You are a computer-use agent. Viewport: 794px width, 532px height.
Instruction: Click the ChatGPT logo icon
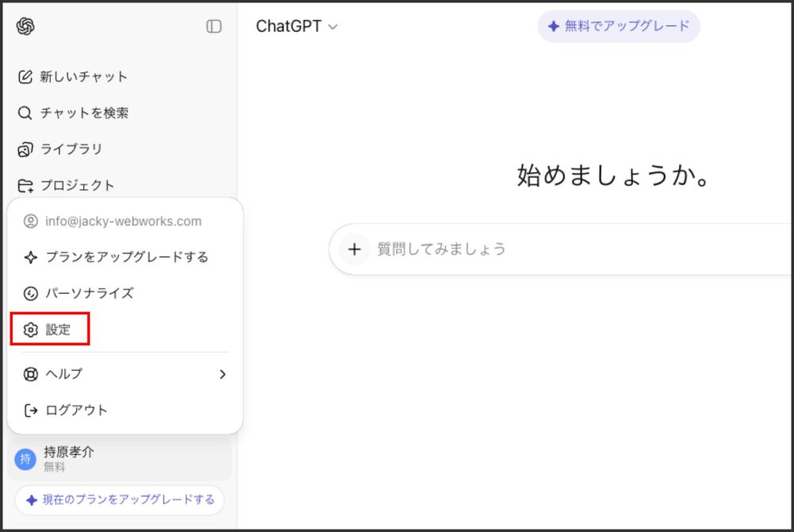click(25, 26)
